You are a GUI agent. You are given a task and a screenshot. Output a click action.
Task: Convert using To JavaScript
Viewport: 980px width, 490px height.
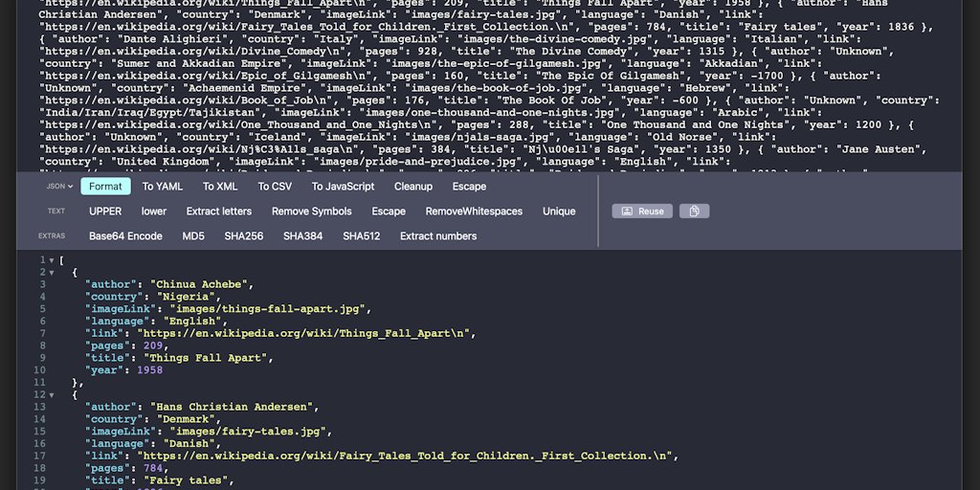tap(344, 187)
